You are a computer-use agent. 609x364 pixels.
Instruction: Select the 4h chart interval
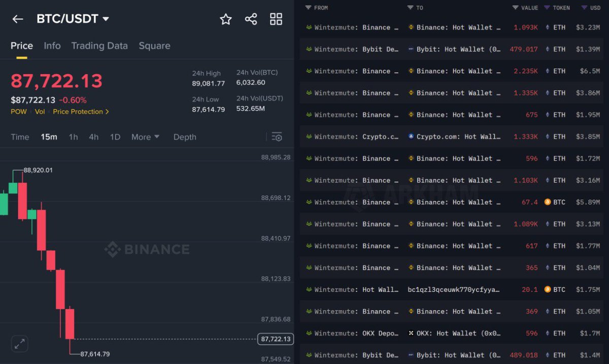94,137
